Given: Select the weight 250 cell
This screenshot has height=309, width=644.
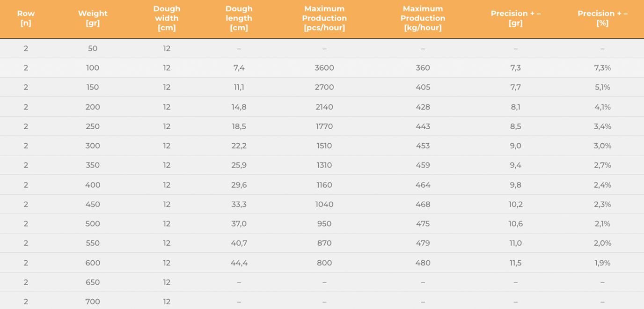Looking at the screenshot, I should point(93,126).
